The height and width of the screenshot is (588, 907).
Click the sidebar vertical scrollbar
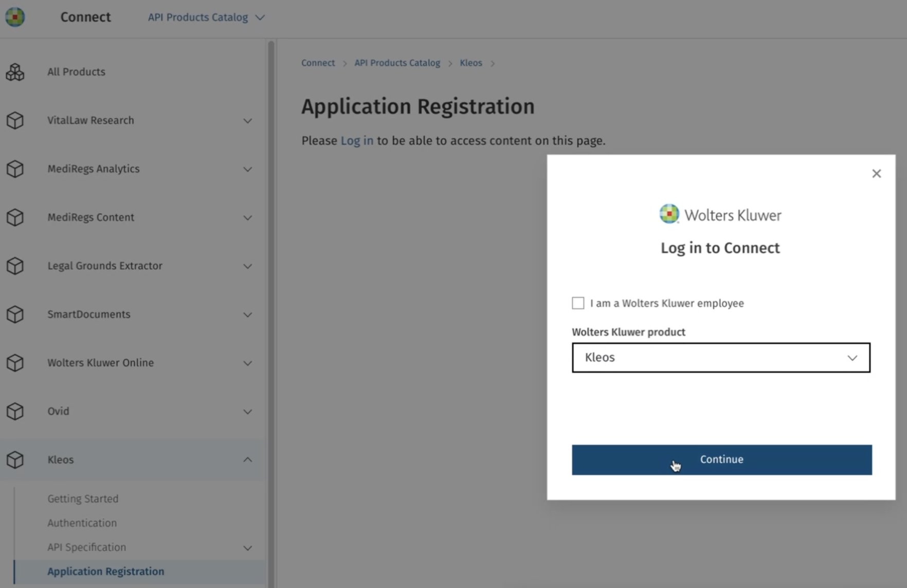tap(271, 314)
